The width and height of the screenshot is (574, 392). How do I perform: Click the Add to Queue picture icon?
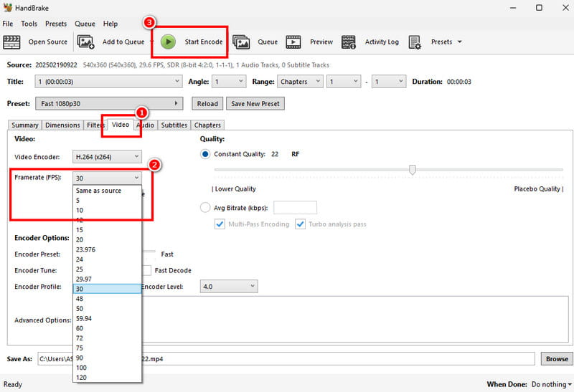(85, 42)
